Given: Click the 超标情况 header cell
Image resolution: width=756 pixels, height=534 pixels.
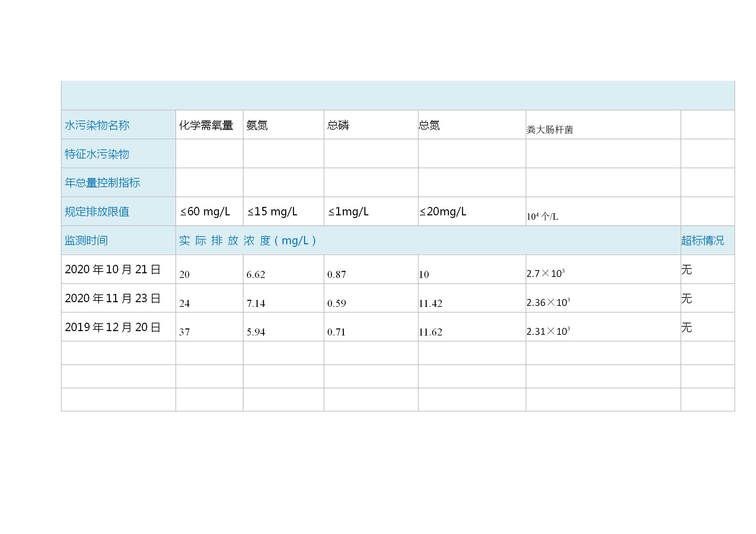Looking at the screenshot, I should [x=702, y=241].
